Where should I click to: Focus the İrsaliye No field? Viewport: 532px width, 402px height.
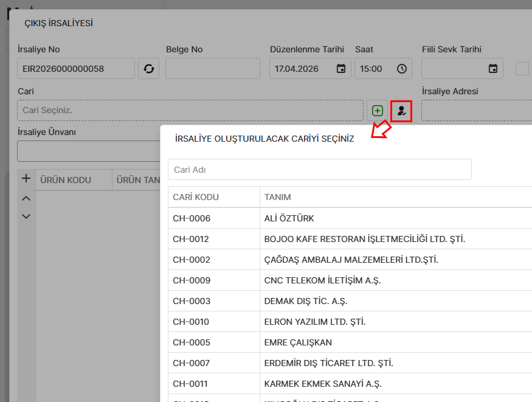[76, 69]
